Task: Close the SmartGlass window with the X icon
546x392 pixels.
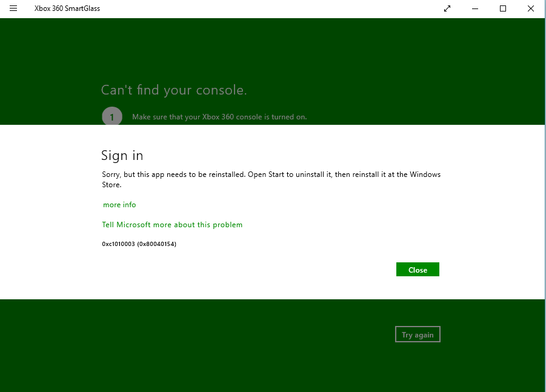Action: click(531, 8)
